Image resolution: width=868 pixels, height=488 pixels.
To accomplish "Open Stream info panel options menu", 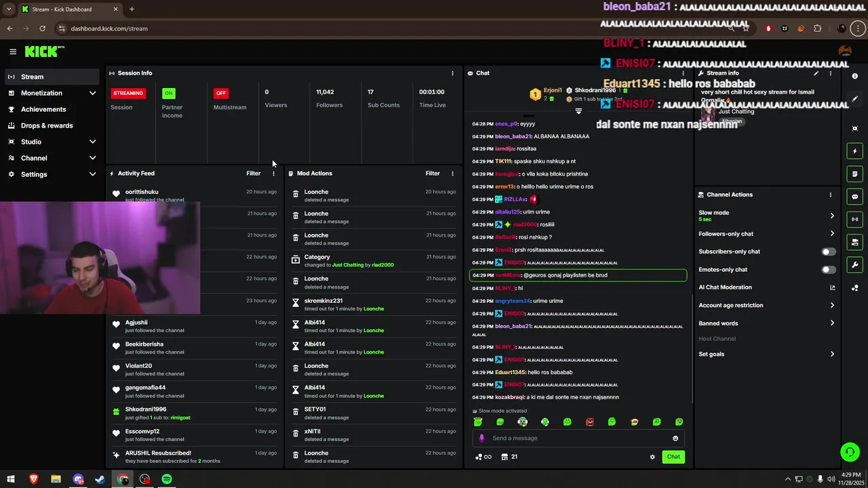I will [831, 73].
